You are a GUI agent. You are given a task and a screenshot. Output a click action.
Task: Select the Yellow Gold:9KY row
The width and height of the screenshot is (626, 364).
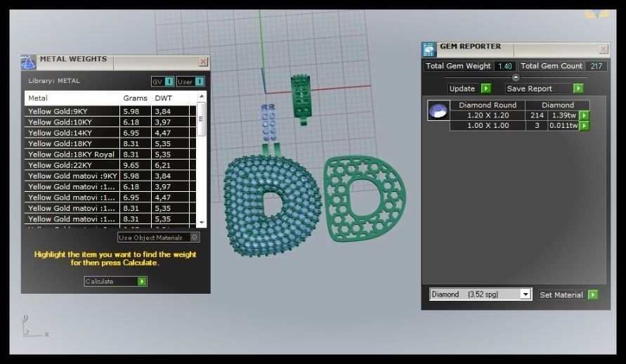(110, 111)
